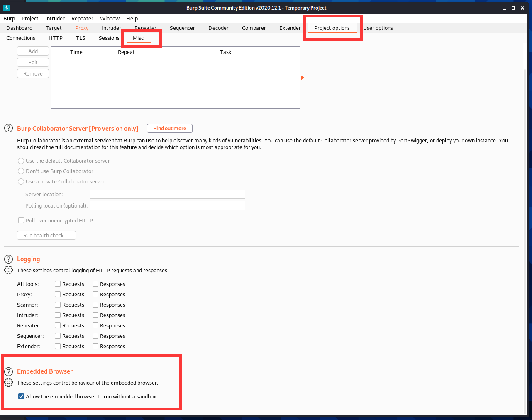Open help for the Logging section

pyautogui.click(x=8, y=259)
